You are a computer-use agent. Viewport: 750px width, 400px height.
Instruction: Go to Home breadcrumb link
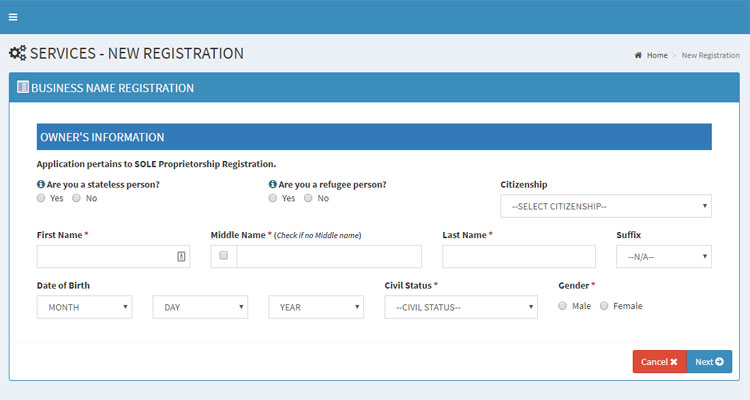(x=657, y=55)
